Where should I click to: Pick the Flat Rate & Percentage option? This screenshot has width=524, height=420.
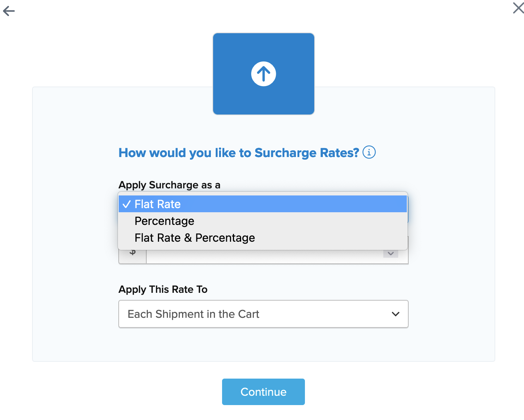pos(194,238)
